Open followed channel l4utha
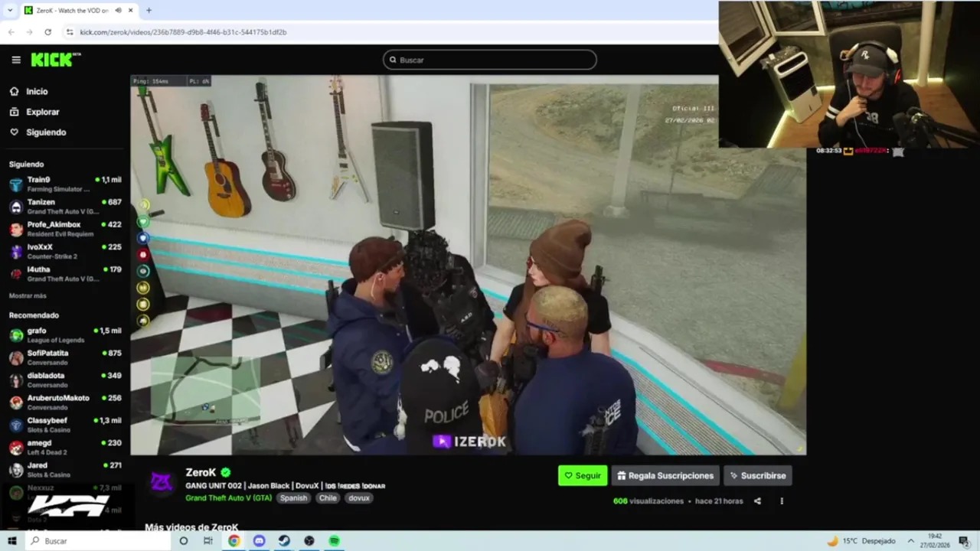 pos(65,273)
